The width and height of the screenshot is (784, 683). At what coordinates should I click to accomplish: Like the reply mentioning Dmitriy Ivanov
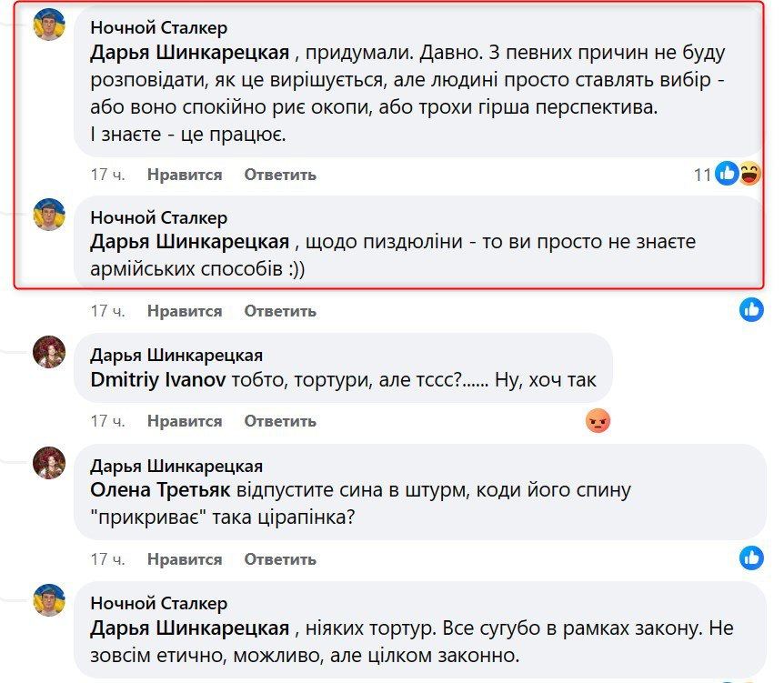click(185, 421)
